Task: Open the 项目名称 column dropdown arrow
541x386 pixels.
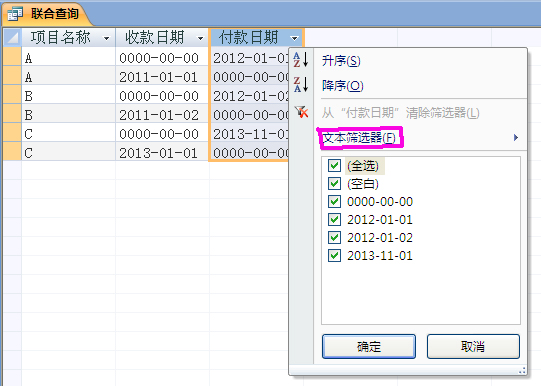Action: point(107,38)
